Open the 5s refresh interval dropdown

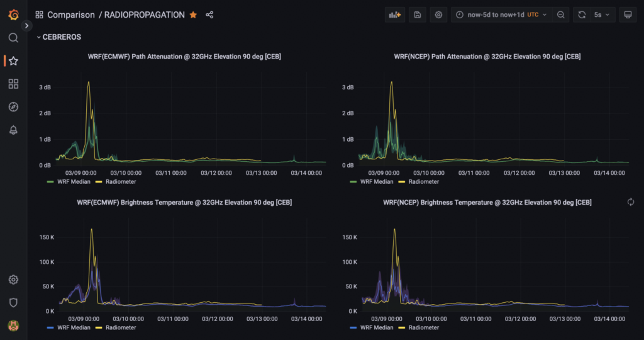(602, 15)
